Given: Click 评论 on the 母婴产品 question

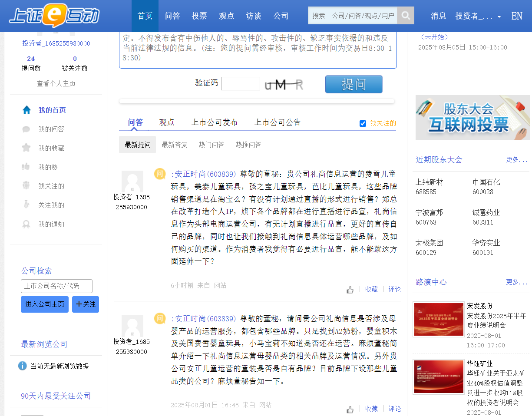Looking at the screenshot, I should (x=395, y=409).
